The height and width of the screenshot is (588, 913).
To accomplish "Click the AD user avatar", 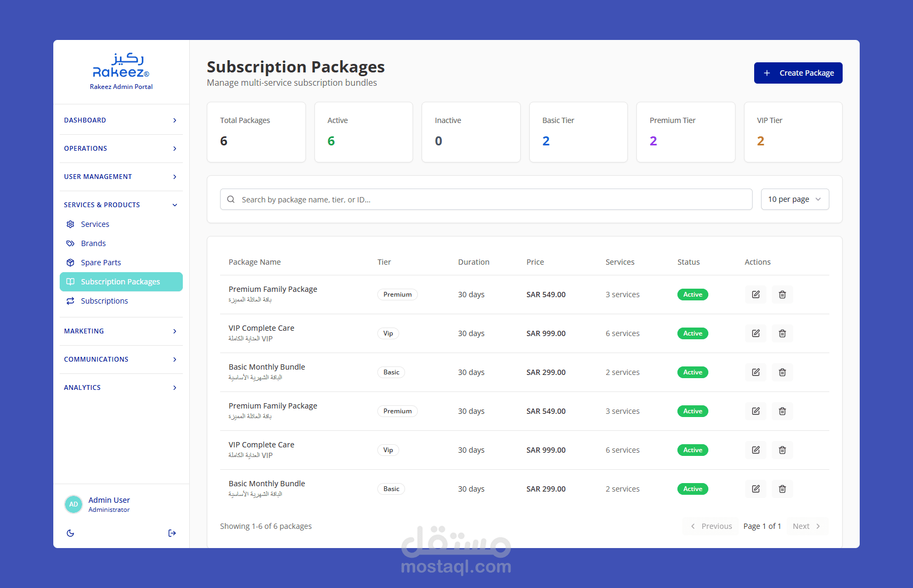I will coord(74,504).
